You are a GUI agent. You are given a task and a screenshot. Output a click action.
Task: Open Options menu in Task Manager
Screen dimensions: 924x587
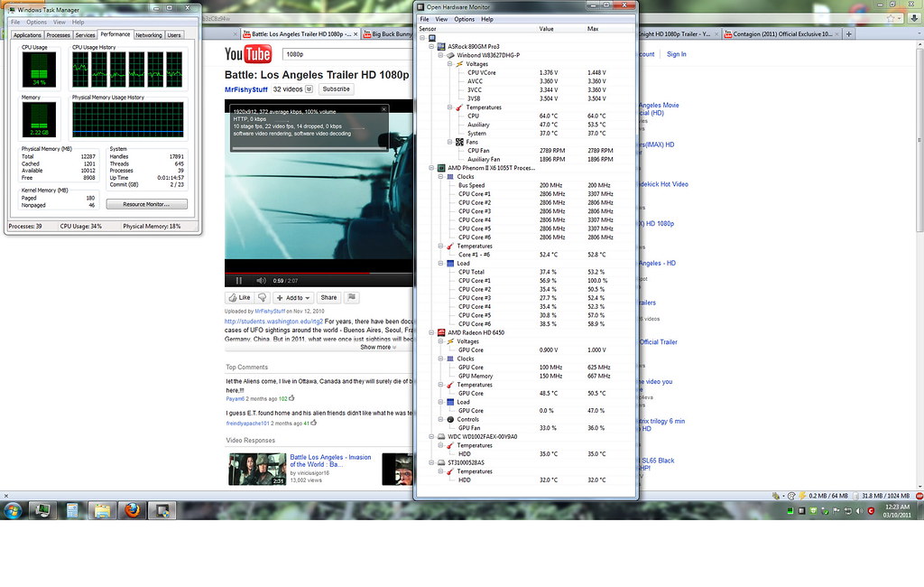(x=36, y=22)
